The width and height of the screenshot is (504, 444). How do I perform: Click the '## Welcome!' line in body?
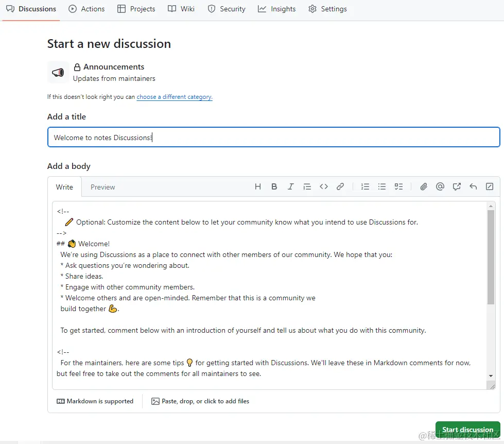pos(83,244)
